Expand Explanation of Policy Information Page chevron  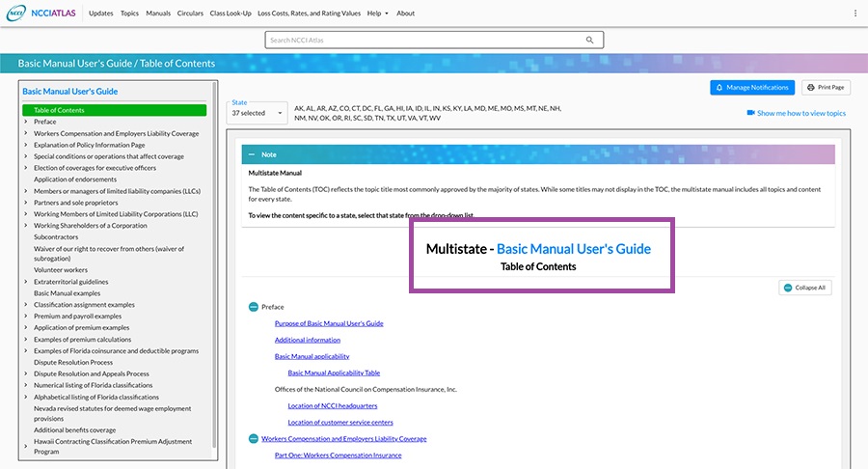[25, 145]
